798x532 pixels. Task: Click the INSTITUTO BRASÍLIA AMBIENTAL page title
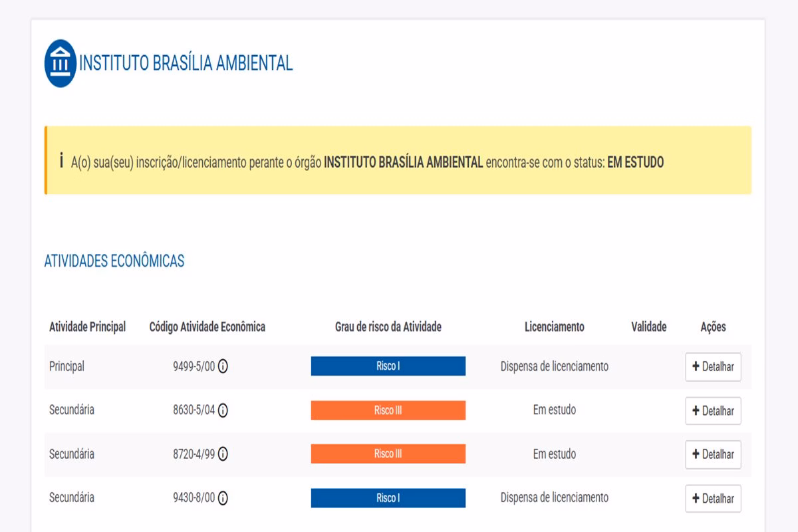tap(186, 63)
